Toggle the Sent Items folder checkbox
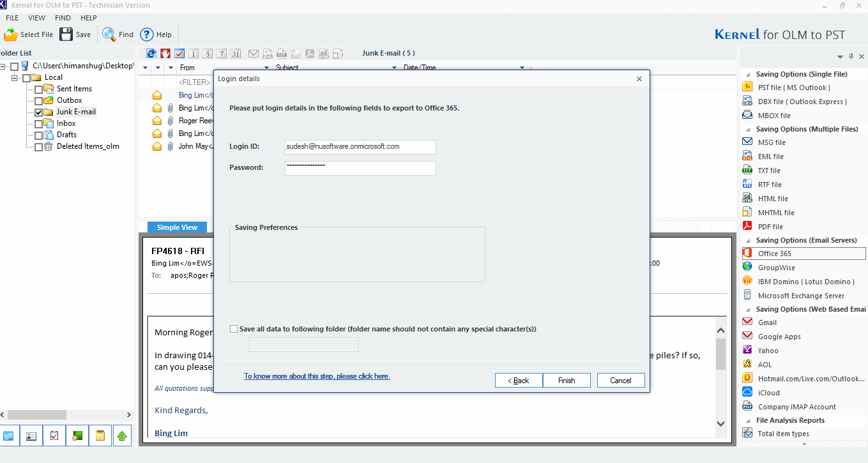 click(x=39, y=89)
